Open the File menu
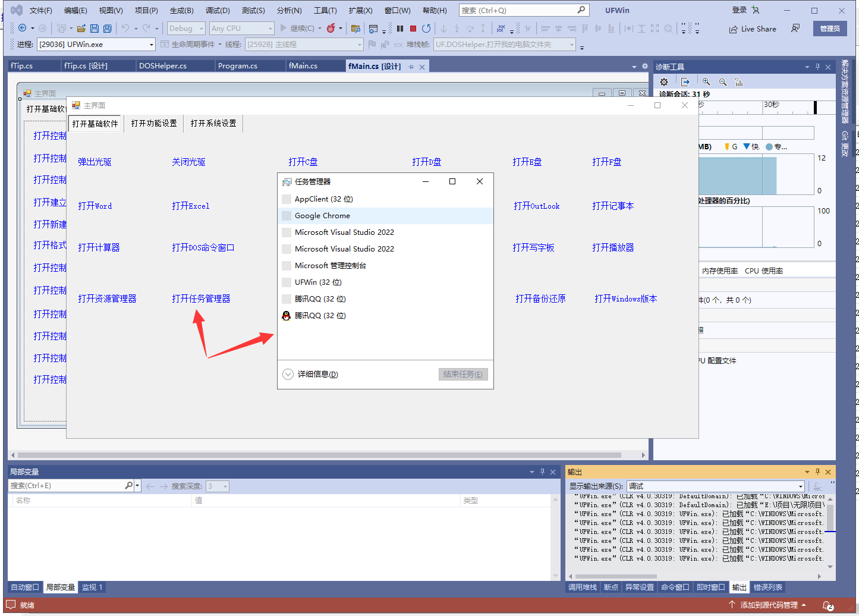The width and height of the screenshot is (859, 616). (41, 11)
